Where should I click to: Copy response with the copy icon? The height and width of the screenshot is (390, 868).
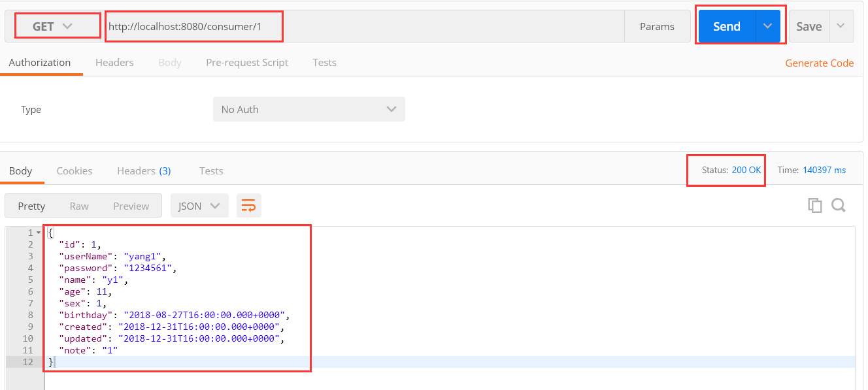point(815,205)
